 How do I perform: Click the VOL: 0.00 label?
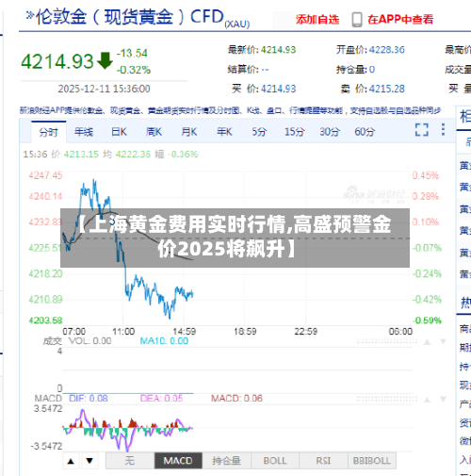(89, 341)
